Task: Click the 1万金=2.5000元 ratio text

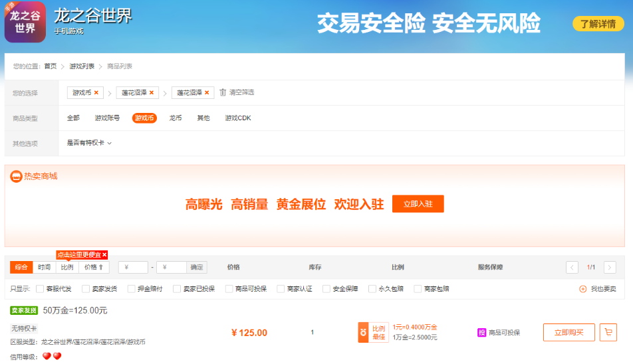Action: pos(415,337)
